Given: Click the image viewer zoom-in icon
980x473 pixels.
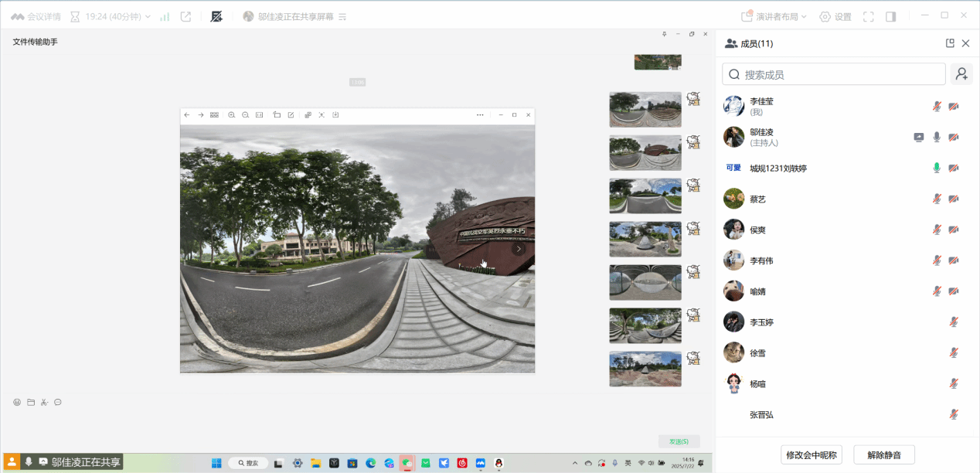Looking at the screenshot, I should coord(231,115).
